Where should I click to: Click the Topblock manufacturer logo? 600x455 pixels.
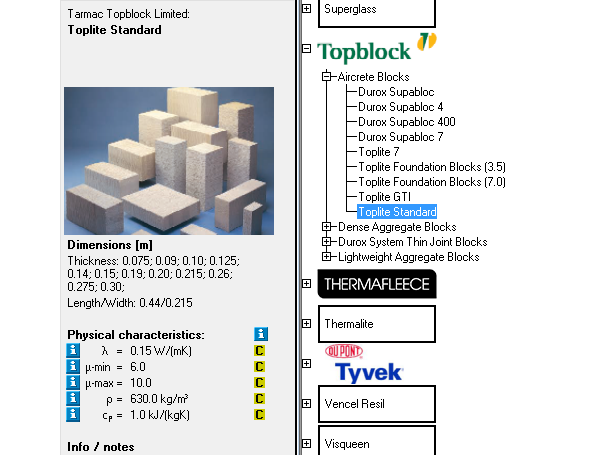tap(377, 49)
